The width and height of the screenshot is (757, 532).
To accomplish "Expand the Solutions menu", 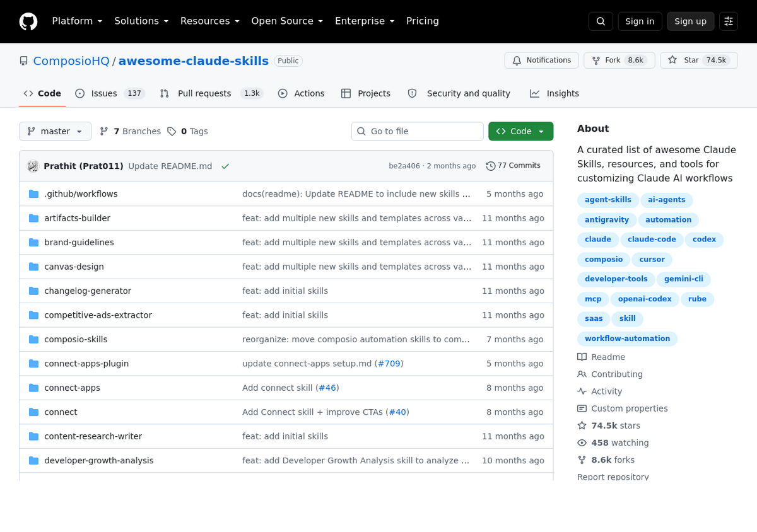I will pyautogui.click(x=141, y=21).
